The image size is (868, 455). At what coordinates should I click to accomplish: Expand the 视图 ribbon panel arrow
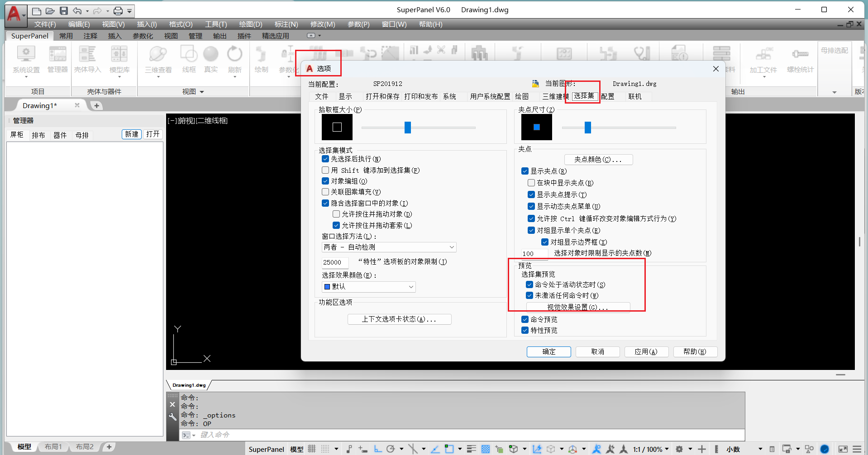click(x=202, y=92)
